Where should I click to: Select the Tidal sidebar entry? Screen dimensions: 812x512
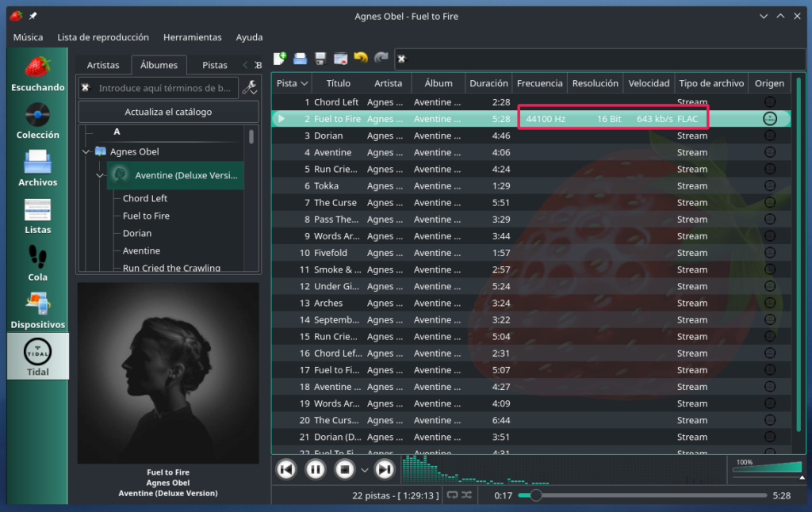click(37, 356)
